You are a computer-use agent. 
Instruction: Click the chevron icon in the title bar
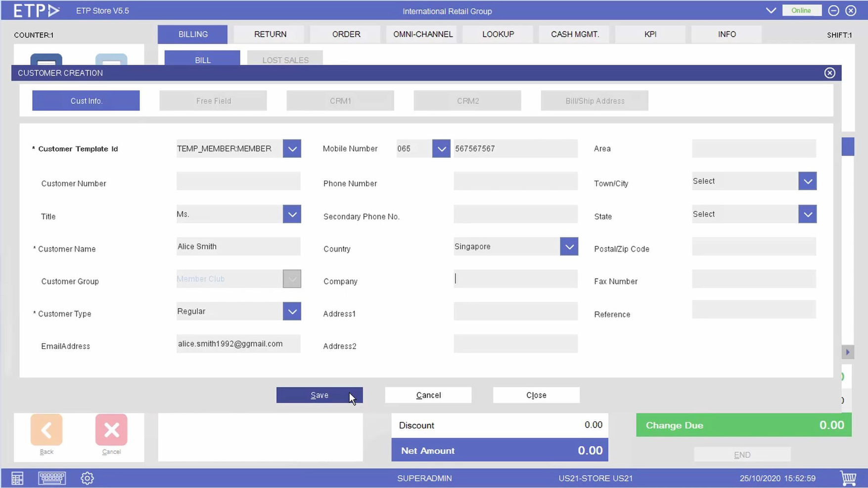[771, 10]
